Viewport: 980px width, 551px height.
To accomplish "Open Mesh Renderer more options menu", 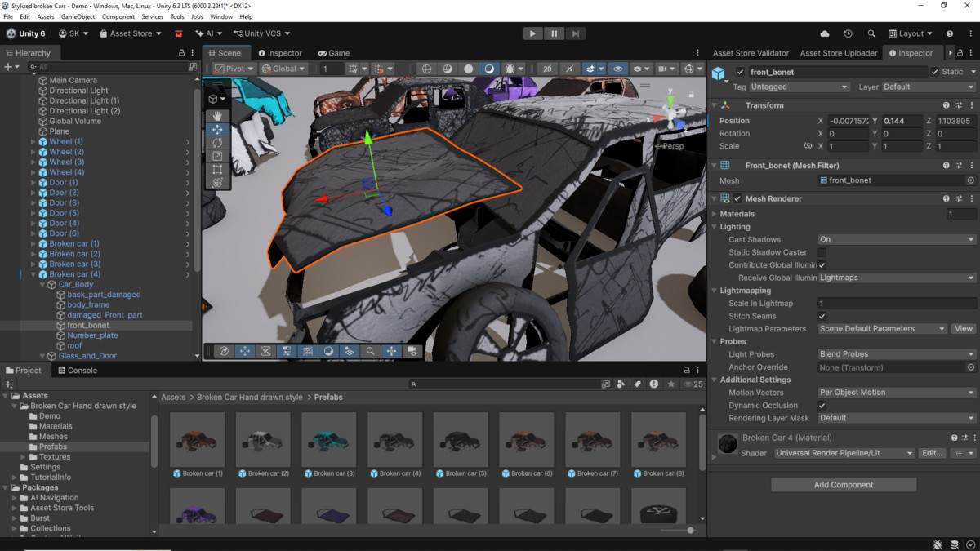I will tap(971, 198).
